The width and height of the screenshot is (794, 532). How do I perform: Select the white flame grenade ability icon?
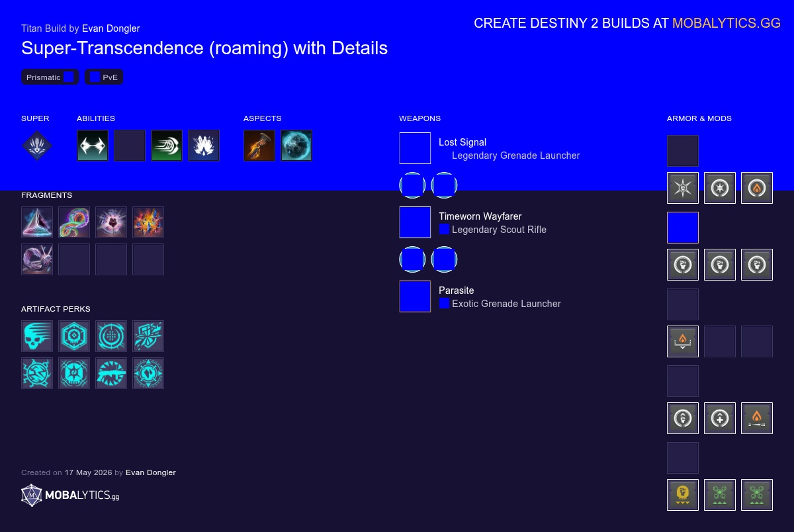[x=204, y=146]
